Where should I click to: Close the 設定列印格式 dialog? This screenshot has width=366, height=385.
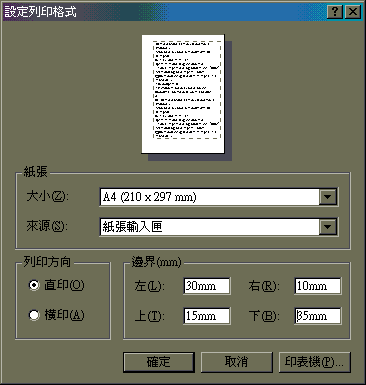353,12
